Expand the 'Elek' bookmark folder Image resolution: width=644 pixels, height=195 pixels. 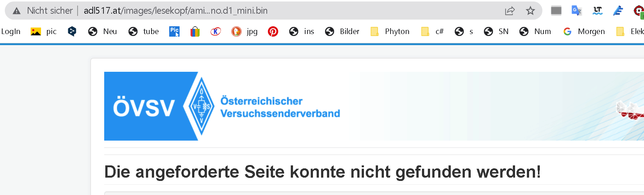(630, 31)
